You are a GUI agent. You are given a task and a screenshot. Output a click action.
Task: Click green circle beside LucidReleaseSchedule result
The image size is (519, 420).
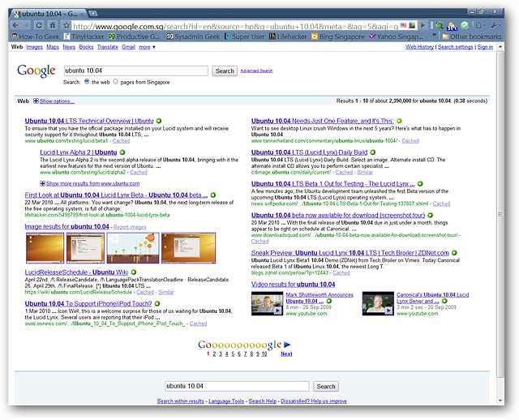click(x=133, y=272)
